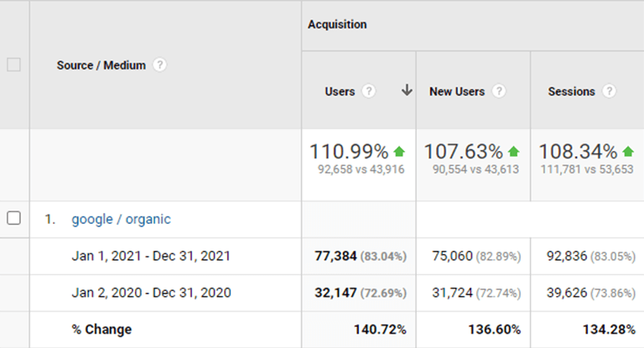644x348 pixels.
Task: Click the 140.72% users change cell
Action: click(x=380, y=330)
